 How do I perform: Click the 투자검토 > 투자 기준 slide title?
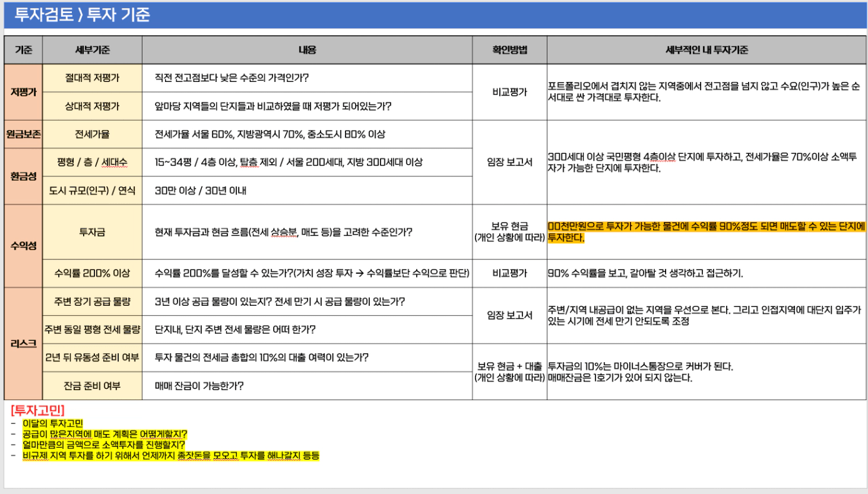tap(82, 15)
